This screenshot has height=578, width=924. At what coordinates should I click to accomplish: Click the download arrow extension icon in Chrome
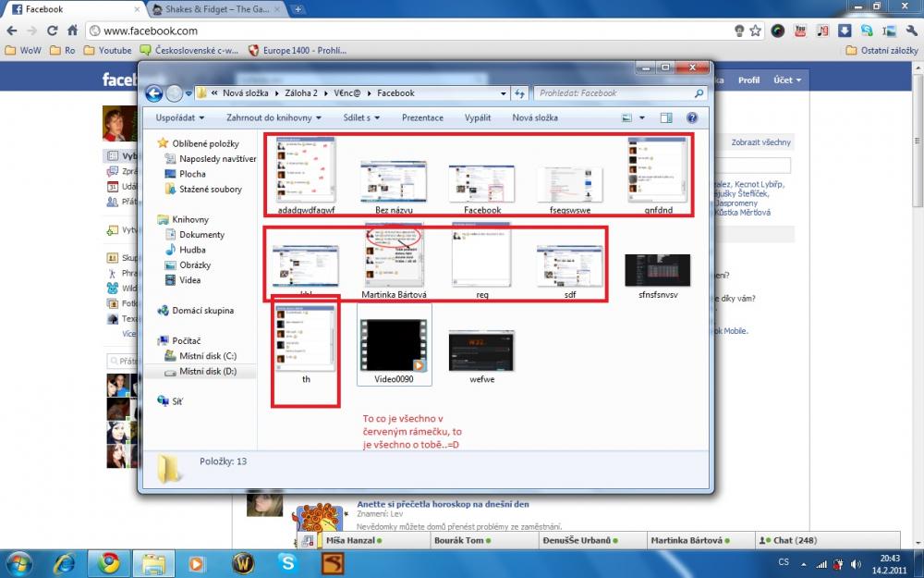(845, 31)
